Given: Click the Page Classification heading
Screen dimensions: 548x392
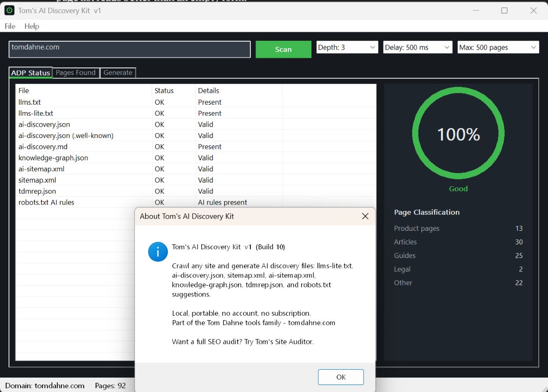Looking at the screenshot, I should click(427, 212).
